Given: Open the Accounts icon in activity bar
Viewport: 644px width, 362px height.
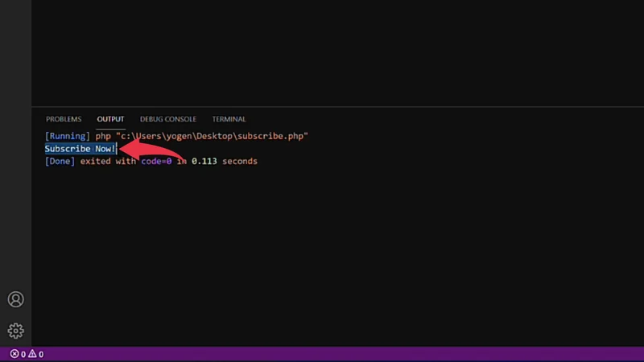Looking at the screenshot, I should pyautogui.click(x=15, y=299).
